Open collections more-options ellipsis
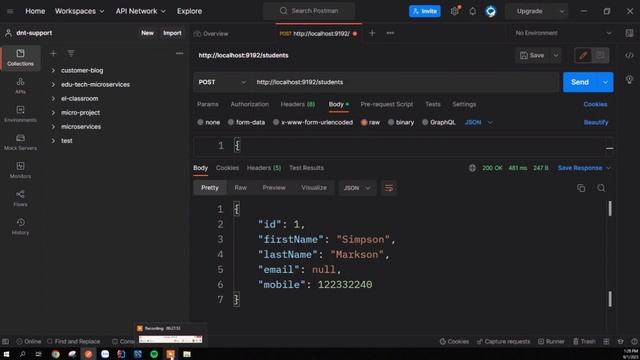The width and height of the screenshot is (640, 360). 180,53
